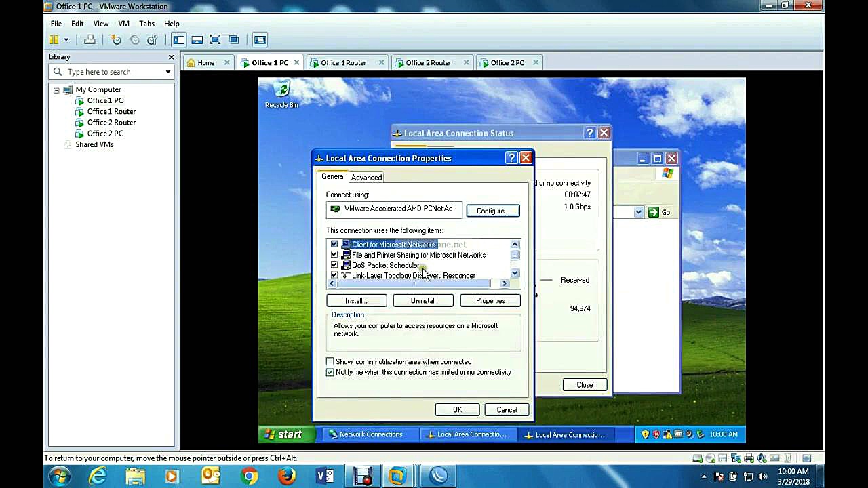Screen dimensions: 868x488
Task: Click the Properties button
Action: point(490,301)
